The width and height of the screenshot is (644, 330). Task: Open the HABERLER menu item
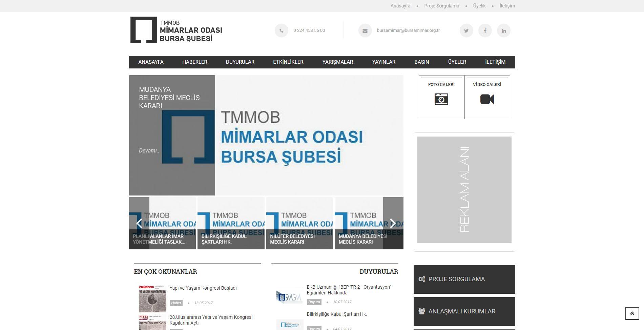click(x=195, y=62)
